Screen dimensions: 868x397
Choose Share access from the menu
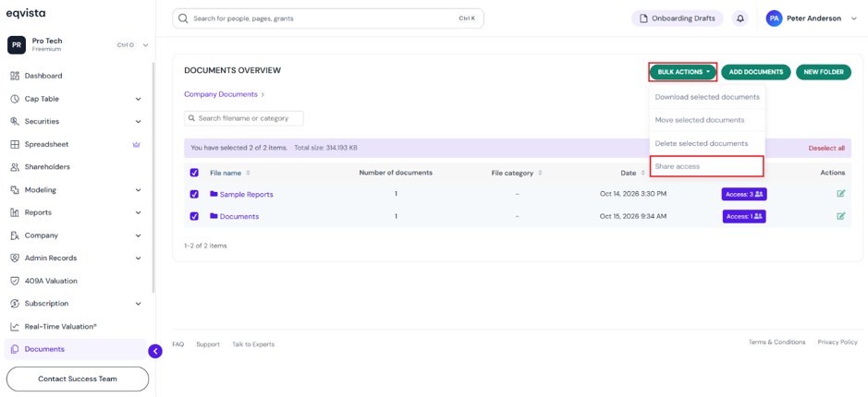[707, 166]
